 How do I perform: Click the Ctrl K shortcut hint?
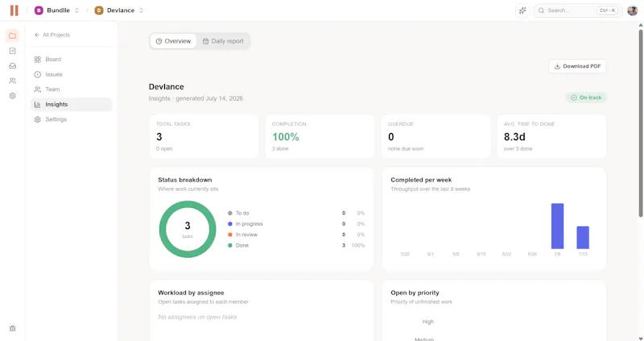click(608, 10)
